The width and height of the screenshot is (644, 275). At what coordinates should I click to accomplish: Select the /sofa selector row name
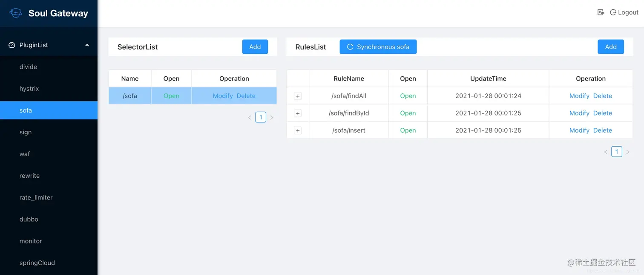pyautogui.click(x=130, y=96)
